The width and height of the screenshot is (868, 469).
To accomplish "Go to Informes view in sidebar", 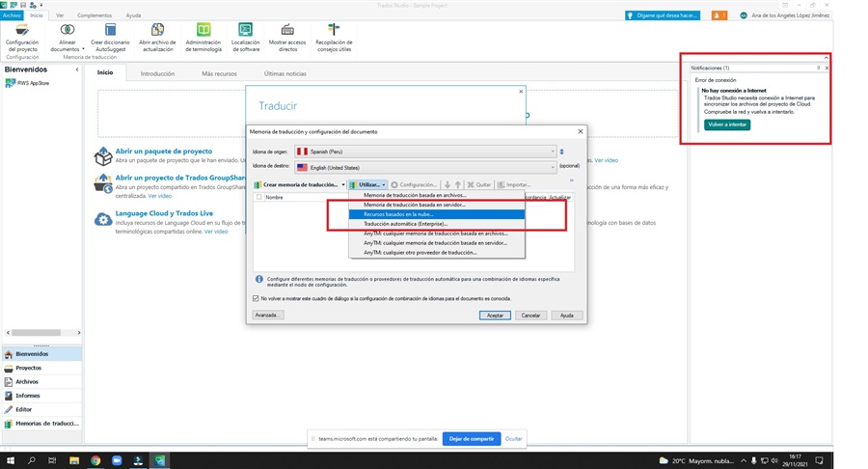I will point(42,396).
